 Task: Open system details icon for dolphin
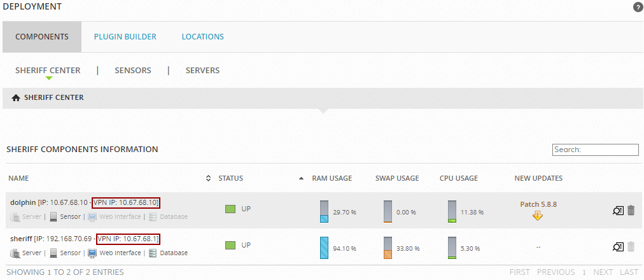(617, 211)
